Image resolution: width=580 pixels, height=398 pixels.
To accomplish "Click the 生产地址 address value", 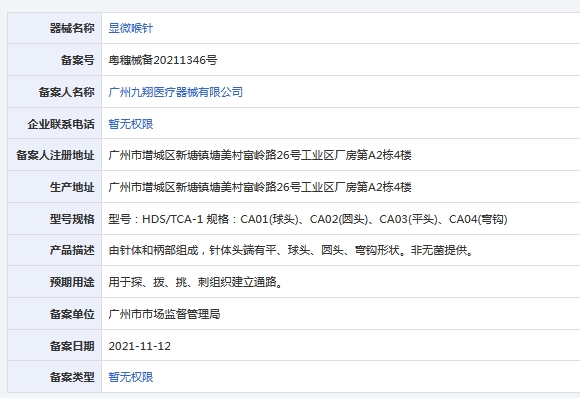I will click(x=260, y=187).
